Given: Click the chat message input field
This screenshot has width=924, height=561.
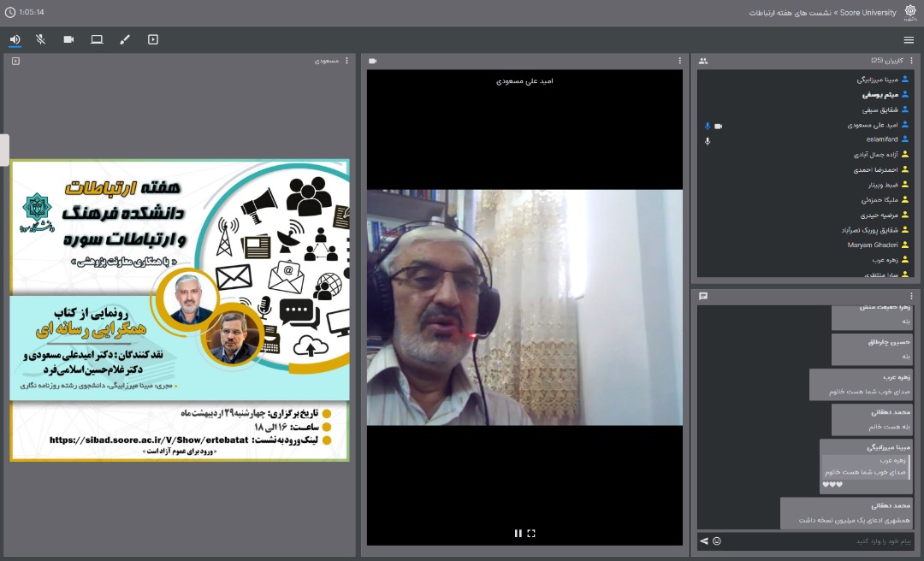Looking at the screenshot, I should [x=819, y=541].
